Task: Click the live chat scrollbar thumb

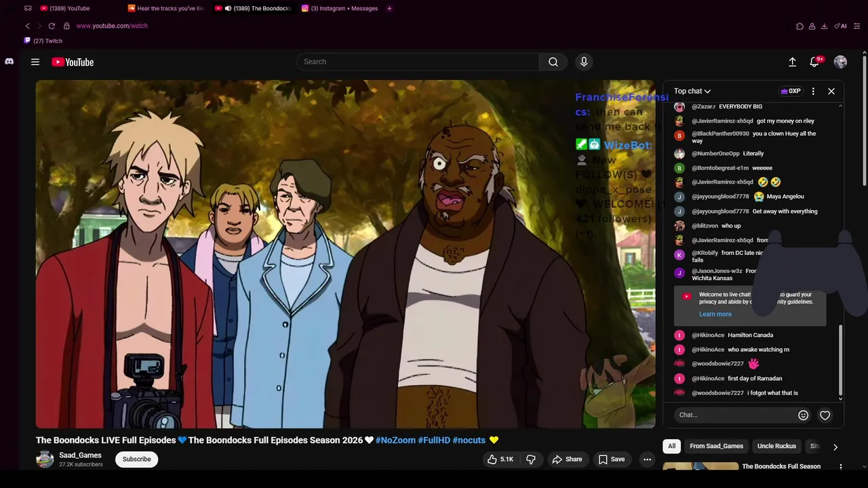Action: (841, 359)
